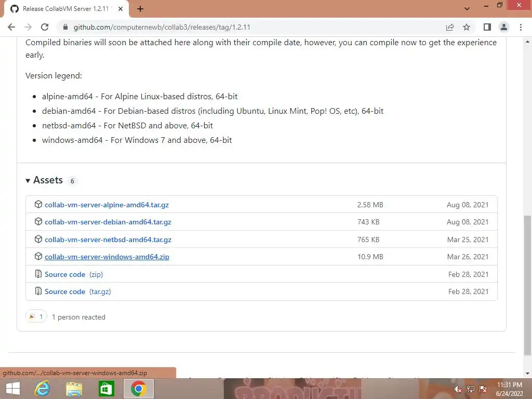The height and width of the screenshot is (399, 532).
Task: Bookmark this page with the star
Action: (x=467, y=27)
